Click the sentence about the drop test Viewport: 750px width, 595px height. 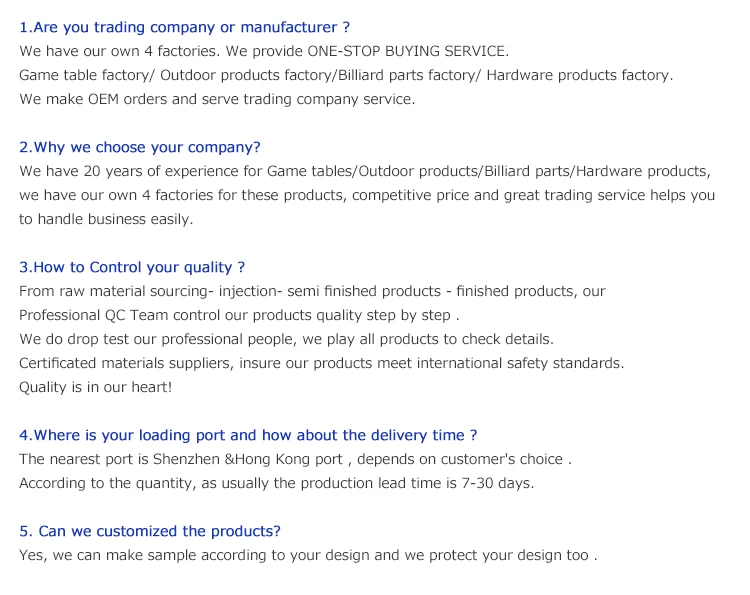pyautogui.click(x=286, y=339)
